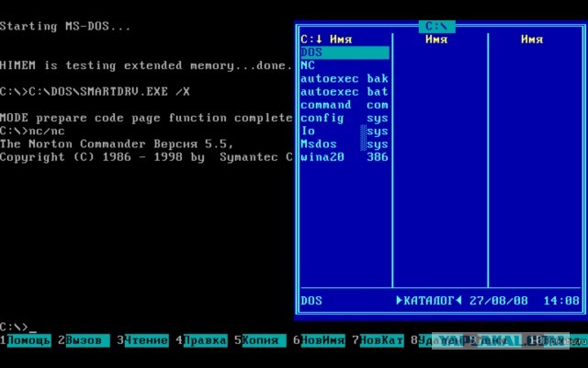Select the Io.sys file

tap(345, 131)
